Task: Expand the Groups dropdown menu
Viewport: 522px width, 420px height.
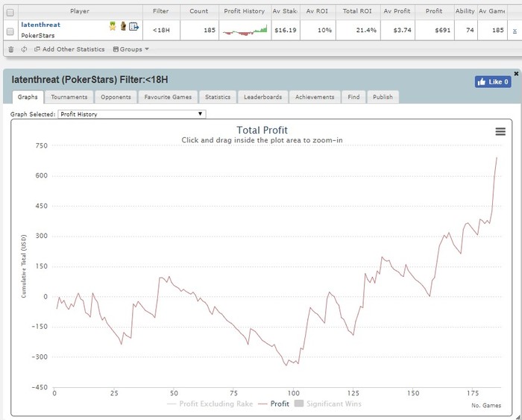Action: pos(130,49)
